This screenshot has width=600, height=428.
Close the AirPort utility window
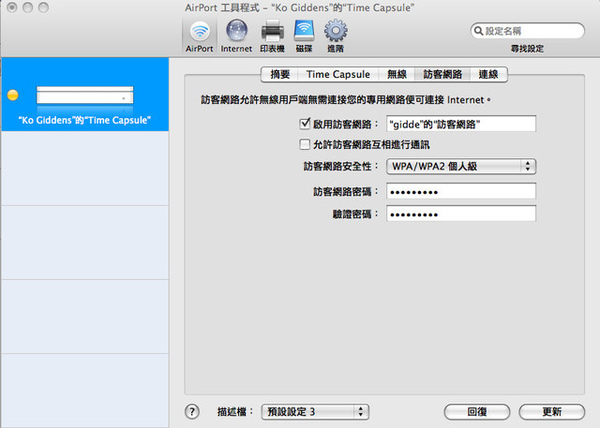12,7
